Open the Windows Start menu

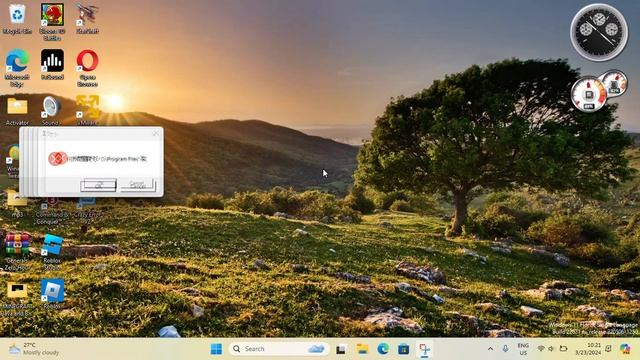tap(216, 349)
